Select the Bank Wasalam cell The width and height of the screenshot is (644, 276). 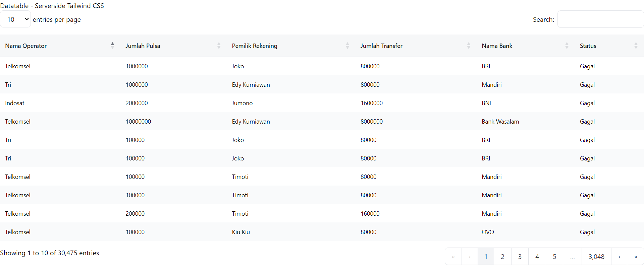tap(500, 122)
